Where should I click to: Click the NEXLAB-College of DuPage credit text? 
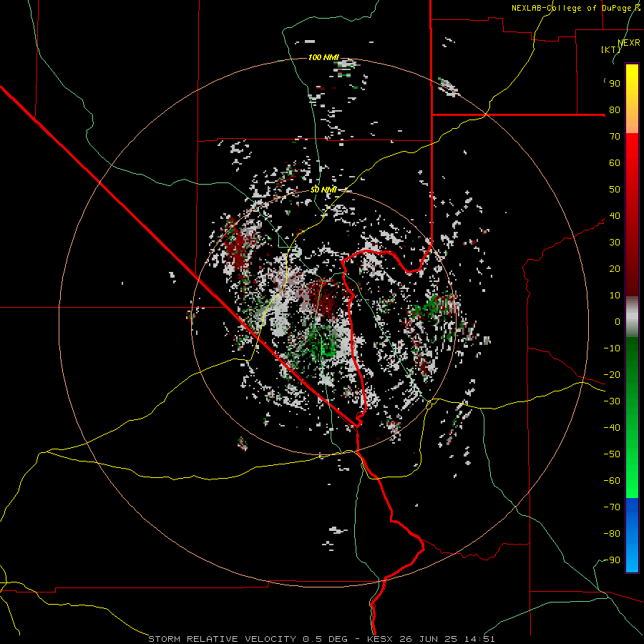click(x=575, y=8)
